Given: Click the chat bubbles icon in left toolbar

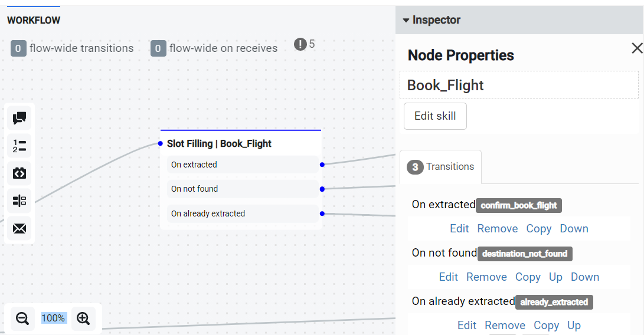Looking at the screenshot, I should (x=19, y=119).
